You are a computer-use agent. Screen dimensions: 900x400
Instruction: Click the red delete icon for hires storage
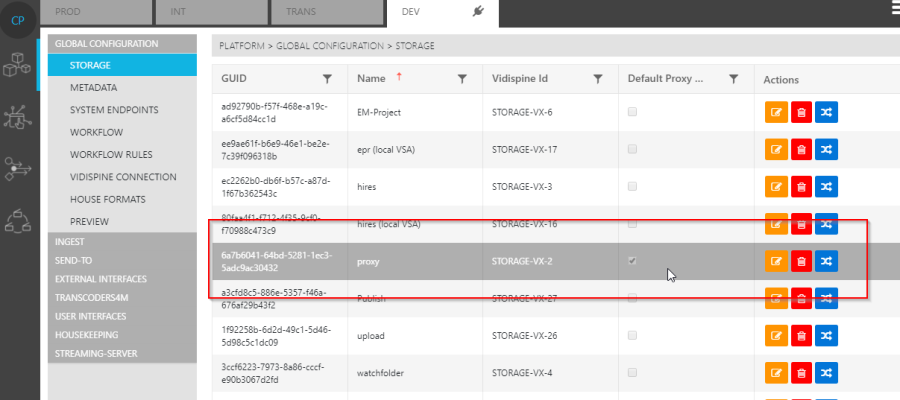coord(801,187)
